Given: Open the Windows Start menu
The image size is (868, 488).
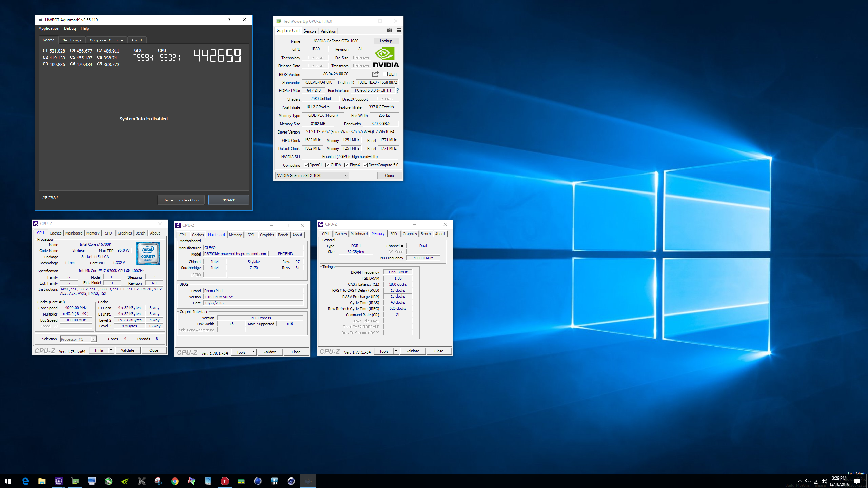Looking at the screenshot, I should click(8, 481).
